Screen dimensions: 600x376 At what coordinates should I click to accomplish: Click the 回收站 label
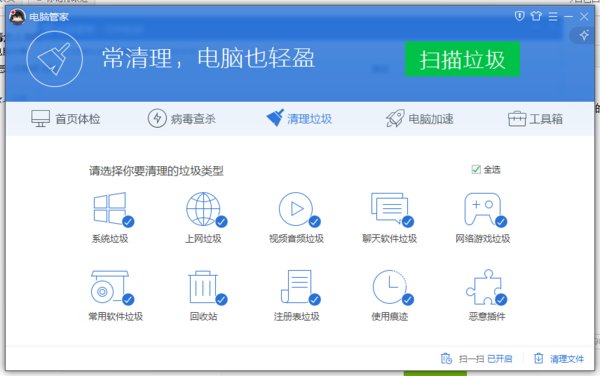tap(203, 316)
